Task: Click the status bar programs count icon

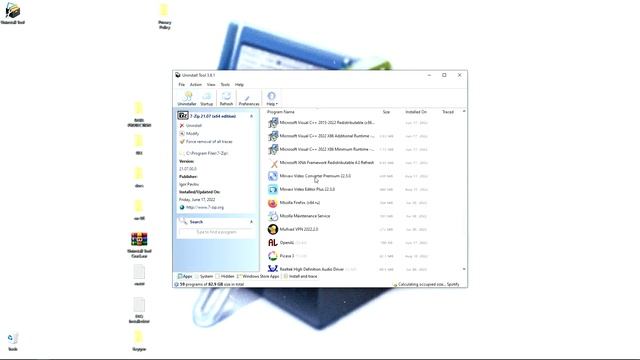Action: (176, 284)
